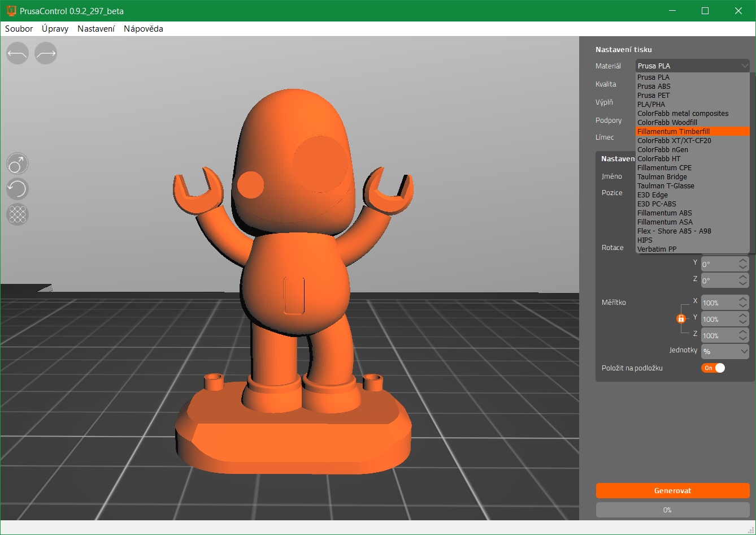Click the Generovat button
The width and height of the screenshot is (756, 535).
point(672,491)
